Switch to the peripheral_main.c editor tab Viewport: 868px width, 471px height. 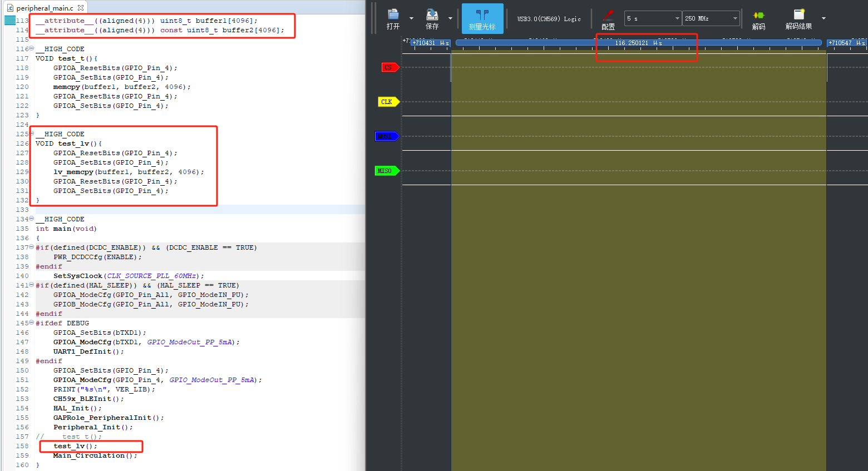tap(45, 8)
